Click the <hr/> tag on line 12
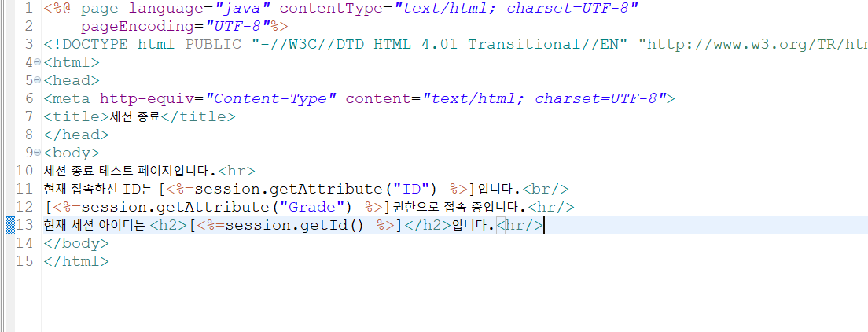Image resolution: width=868 pixels, height=332 pixels. coord(551,207)
